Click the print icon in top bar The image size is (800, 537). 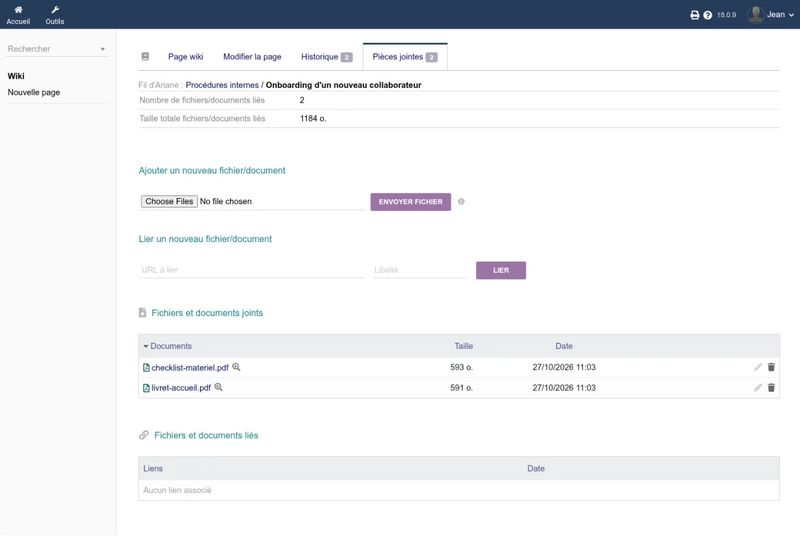point(694,15)
